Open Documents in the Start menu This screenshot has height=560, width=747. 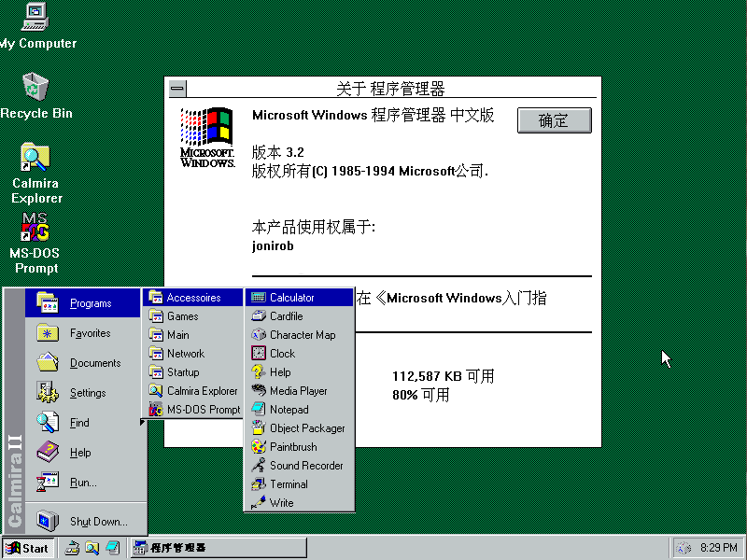pos(86,363)
